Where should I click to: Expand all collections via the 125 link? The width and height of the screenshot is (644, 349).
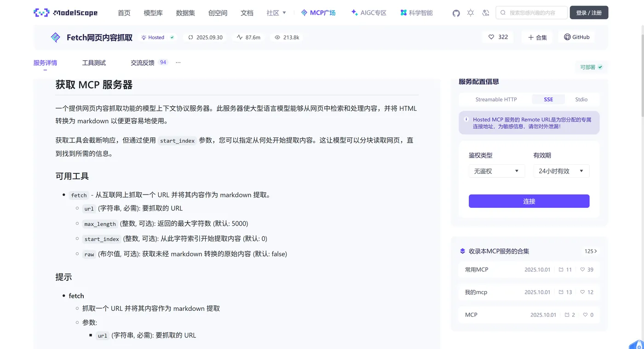pos(590,251)
